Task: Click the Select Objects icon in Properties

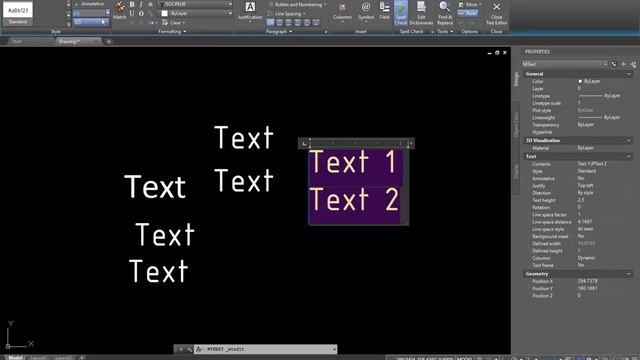Action: [623, 64]
